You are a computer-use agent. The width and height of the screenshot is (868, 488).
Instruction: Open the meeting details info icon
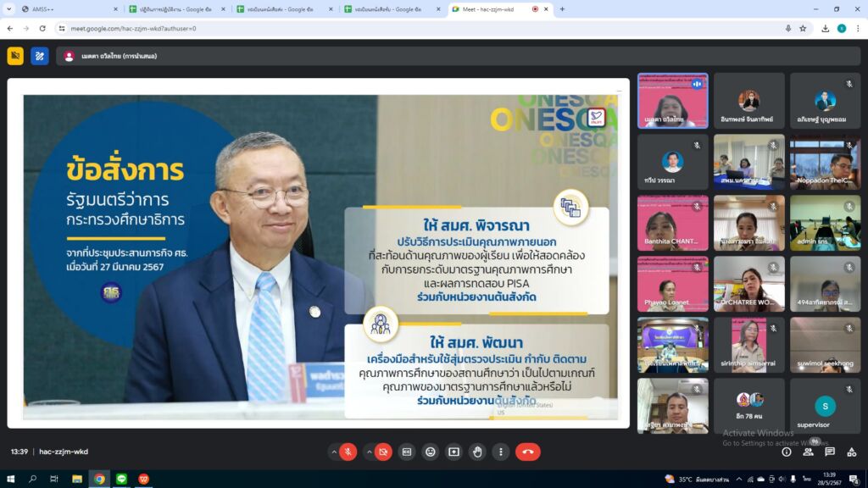[x=787, y=452]
